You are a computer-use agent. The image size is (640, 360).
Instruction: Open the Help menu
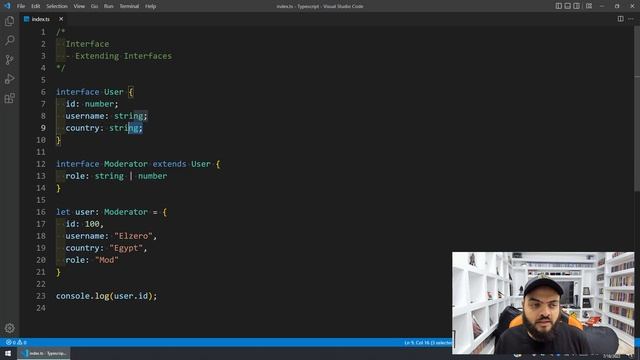pyautogui.click(x=151, y=6)
